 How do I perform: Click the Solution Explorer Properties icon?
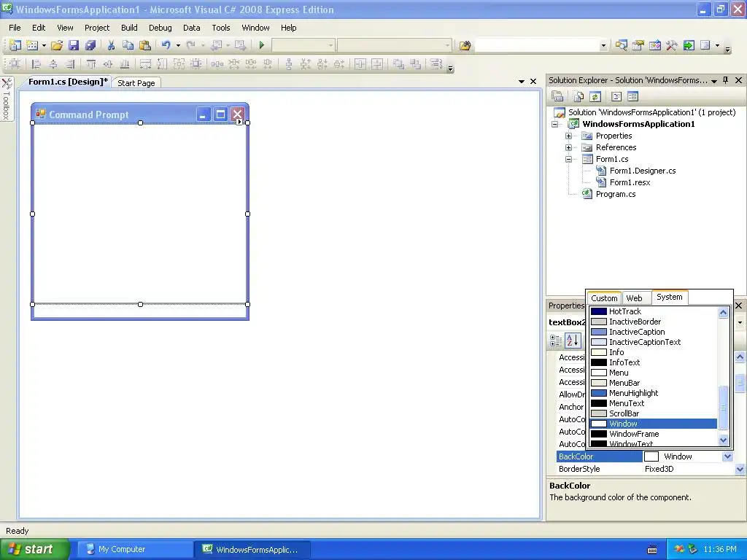click(x=557, y=97)
